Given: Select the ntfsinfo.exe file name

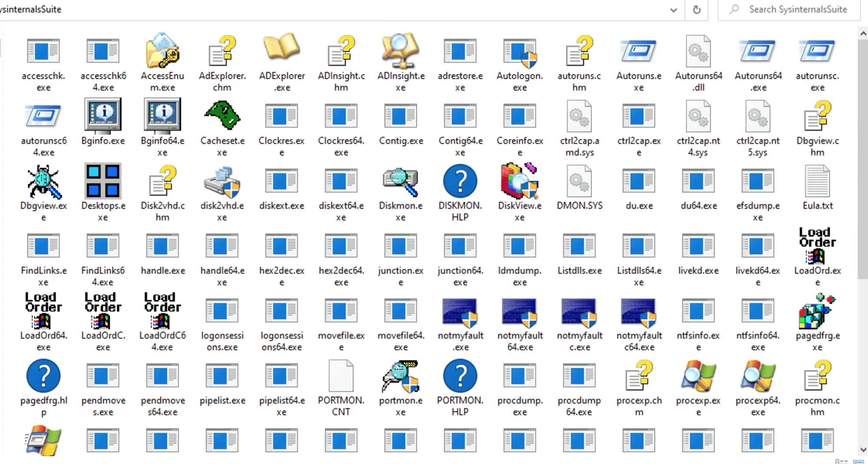Looking at the screenshot, I should [x=698, y=341].
